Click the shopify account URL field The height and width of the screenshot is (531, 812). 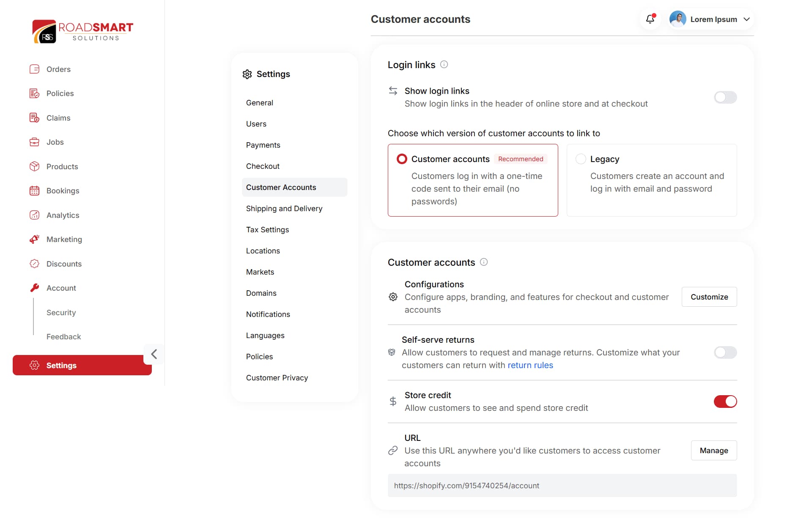click(x=562, y=486)
